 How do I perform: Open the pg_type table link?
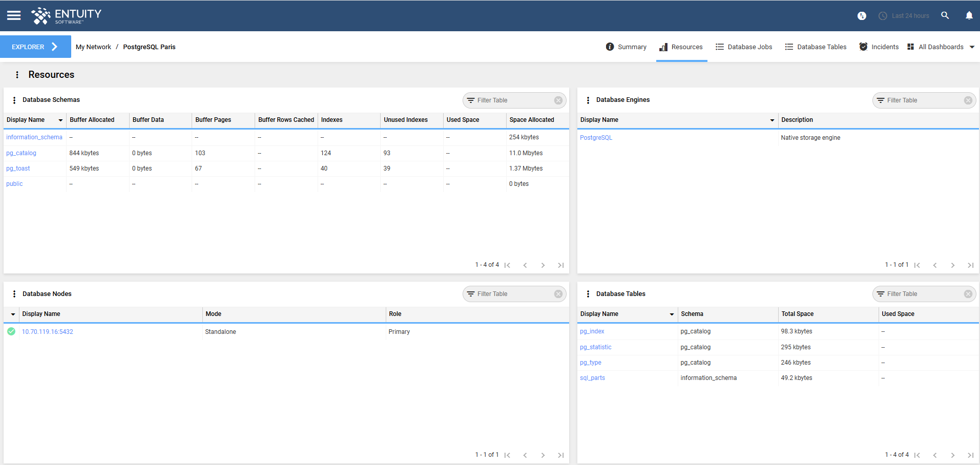point(590,363)
